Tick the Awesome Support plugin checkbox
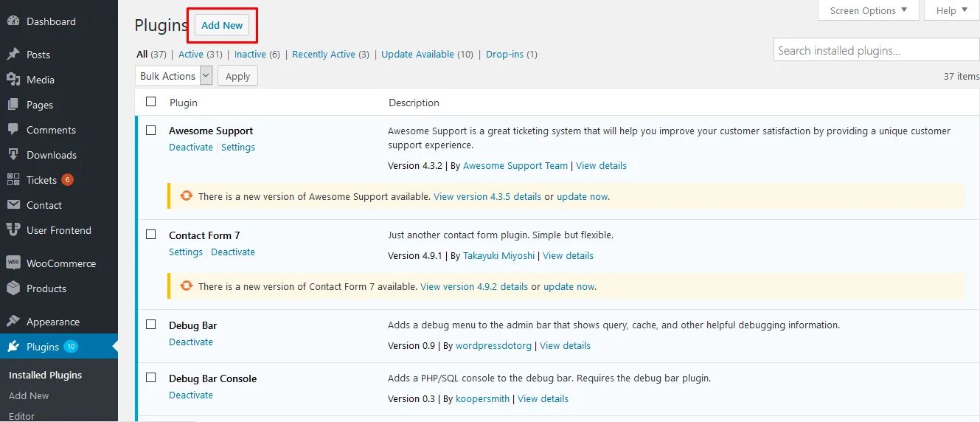 tap(151, 131)
